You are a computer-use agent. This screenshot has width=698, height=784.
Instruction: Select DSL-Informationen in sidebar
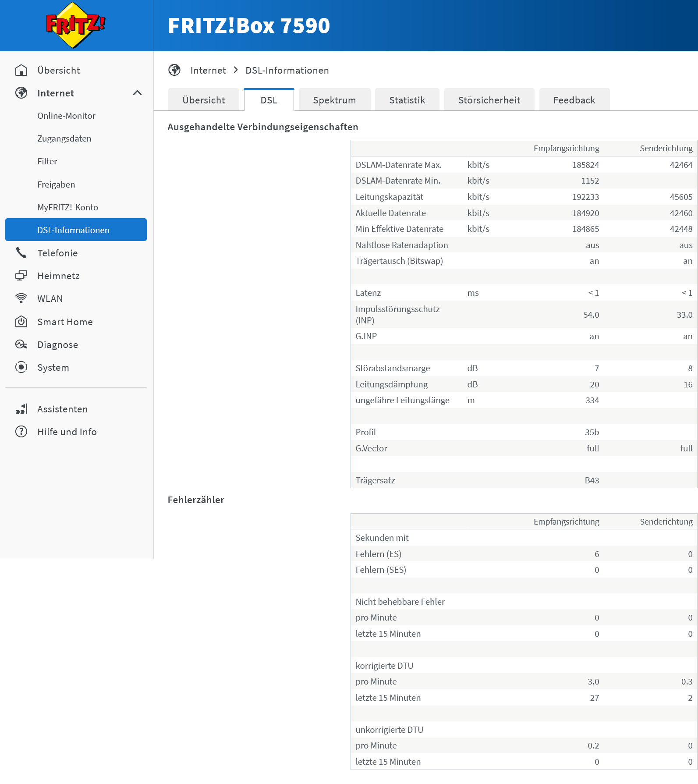tap(76, 230)
